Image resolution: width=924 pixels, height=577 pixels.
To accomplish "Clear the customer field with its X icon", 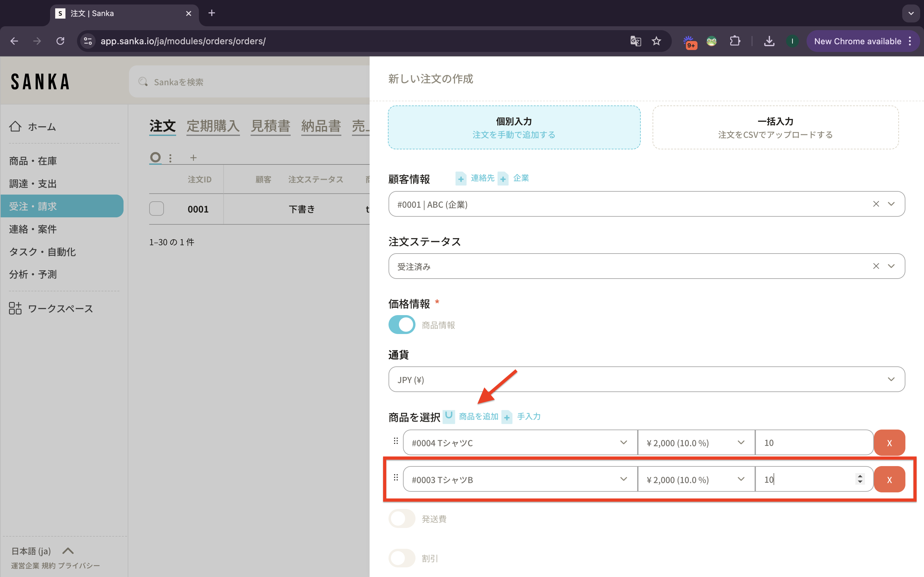I will (876, 204).
